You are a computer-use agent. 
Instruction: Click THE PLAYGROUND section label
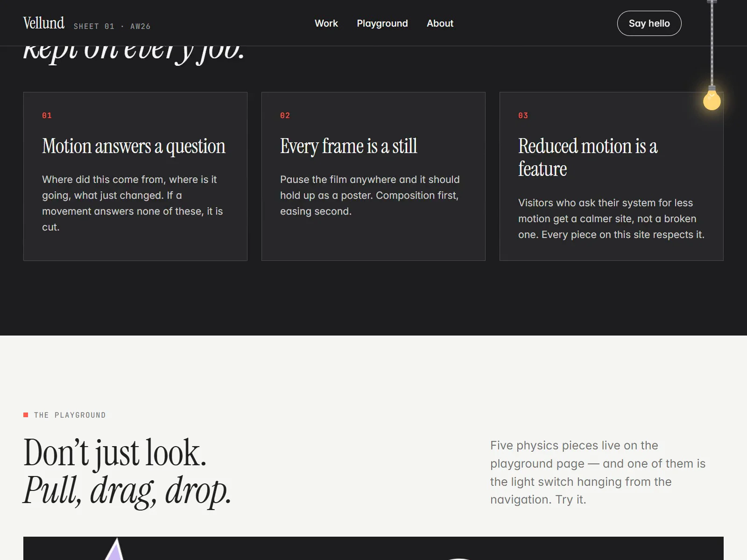pos(64,415)
